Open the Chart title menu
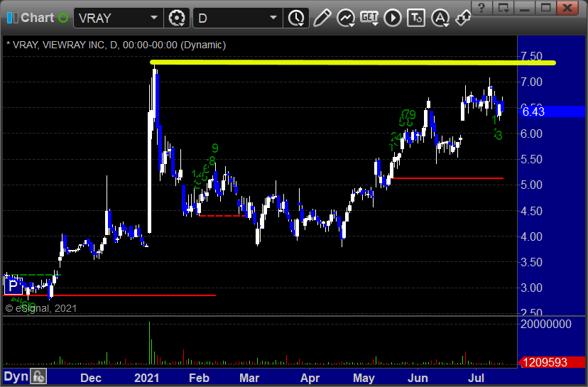The image size is (588, 387). (37, 18)
